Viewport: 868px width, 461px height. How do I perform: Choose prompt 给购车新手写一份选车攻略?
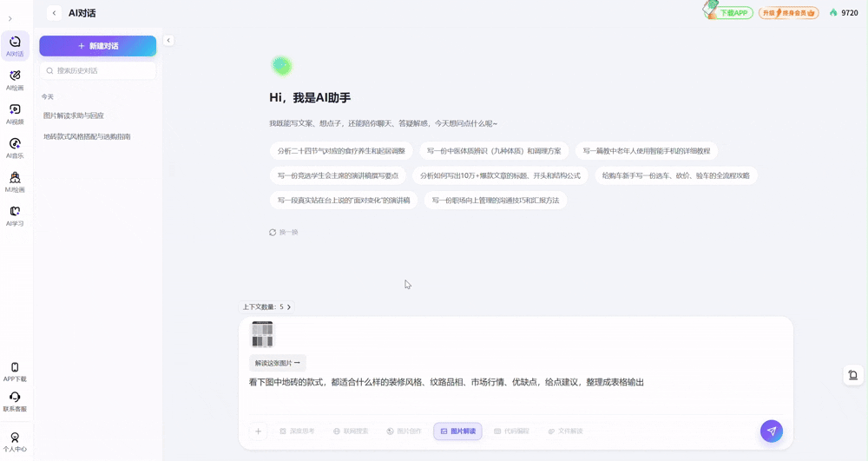pos(676,176)
